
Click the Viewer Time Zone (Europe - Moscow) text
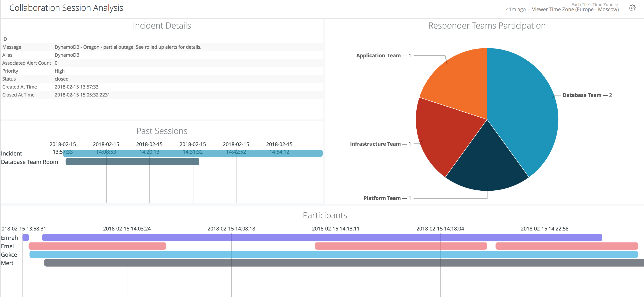pos(575,10)
